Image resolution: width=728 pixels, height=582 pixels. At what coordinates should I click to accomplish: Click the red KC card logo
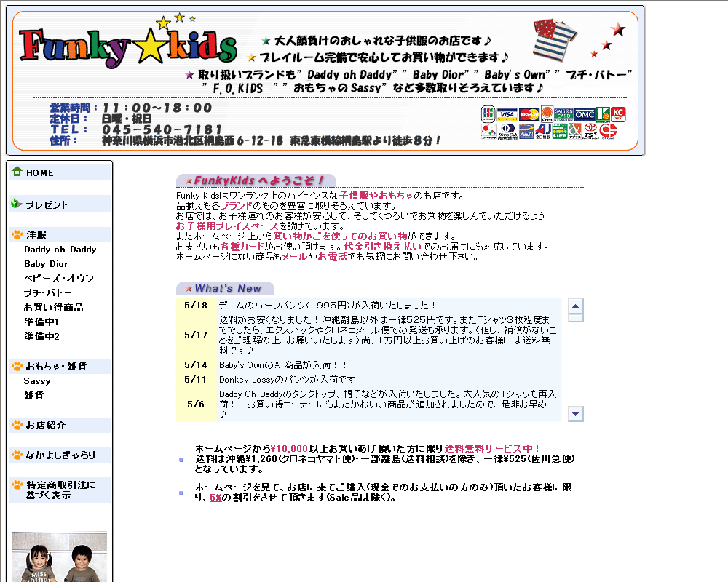(618, 114)
